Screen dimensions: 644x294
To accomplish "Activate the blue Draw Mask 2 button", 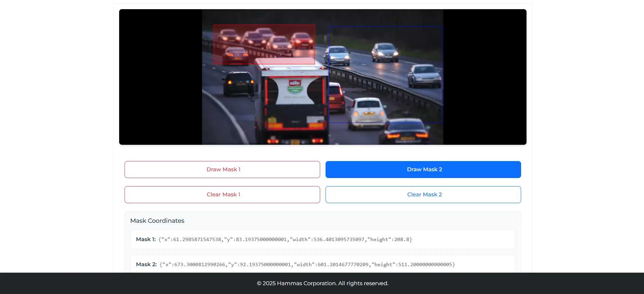I will tap(423, 170).
